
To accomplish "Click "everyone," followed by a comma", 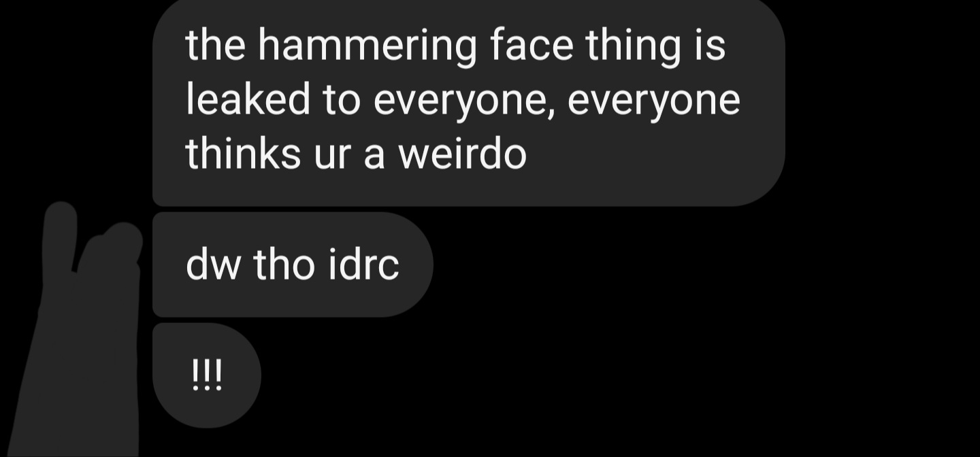I will pos(463,102).
